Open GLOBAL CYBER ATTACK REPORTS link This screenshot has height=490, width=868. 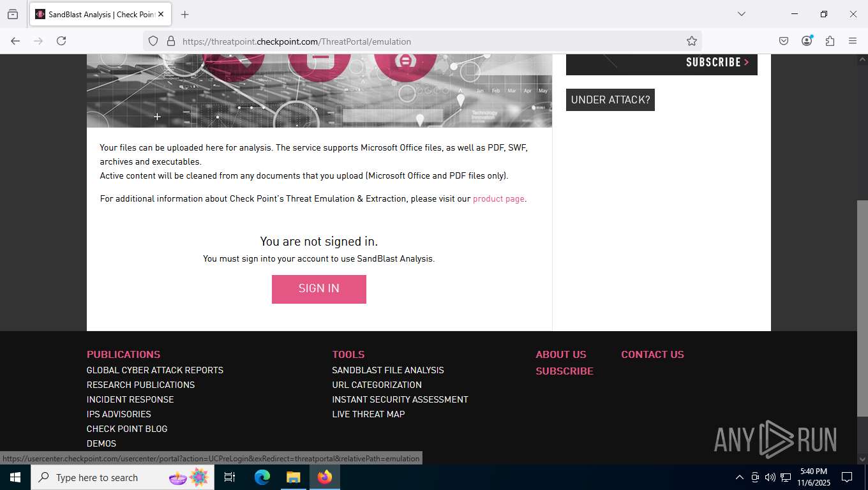point(155,370)
